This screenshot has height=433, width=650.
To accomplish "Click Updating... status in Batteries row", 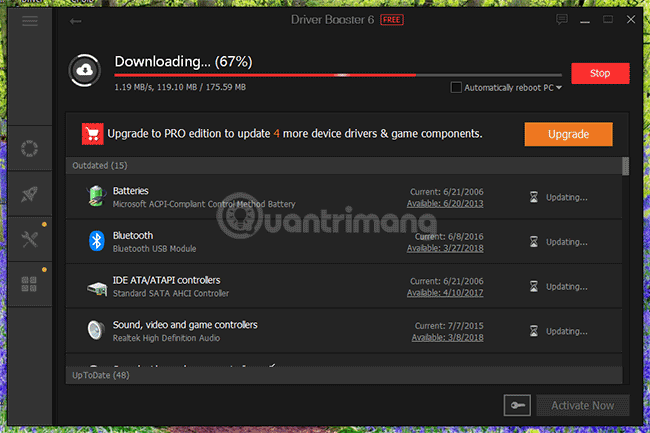I will [x=566, y=197].
